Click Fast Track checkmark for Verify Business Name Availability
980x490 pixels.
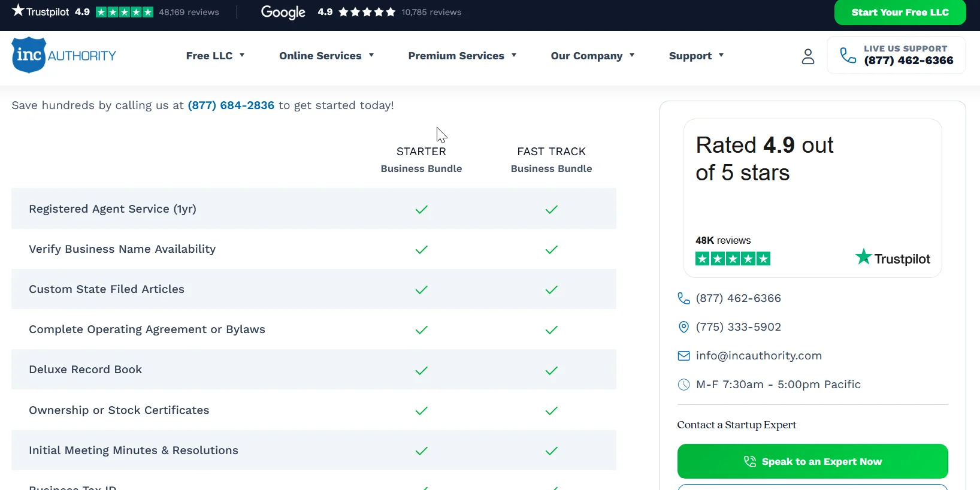pos(552,250)
